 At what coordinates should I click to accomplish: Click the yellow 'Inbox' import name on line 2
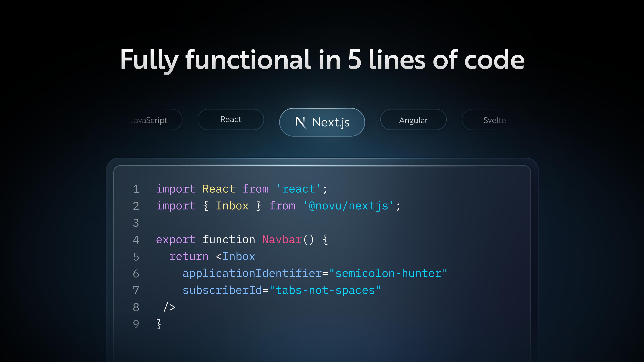pyautogui.click(x=232, y=206)
